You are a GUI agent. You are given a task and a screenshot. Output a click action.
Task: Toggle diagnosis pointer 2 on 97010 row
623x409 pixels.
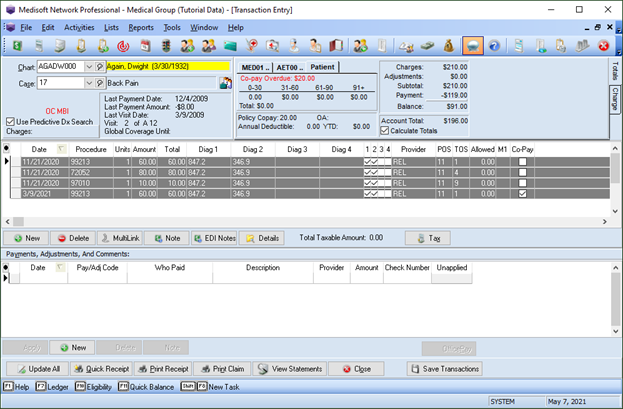(374, 183)
